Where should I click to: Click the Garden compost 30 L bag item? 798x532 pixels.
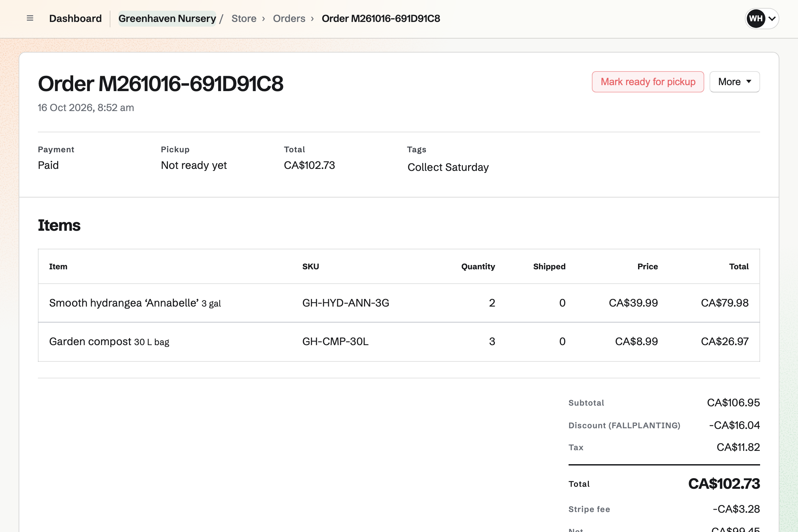(x=109, y=341)
